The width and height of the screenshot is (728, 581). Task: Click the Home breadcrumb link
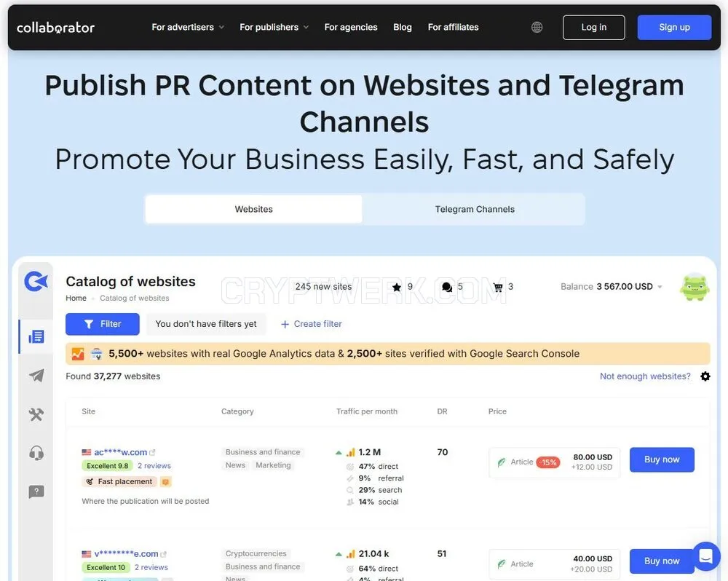pos(76,299)
